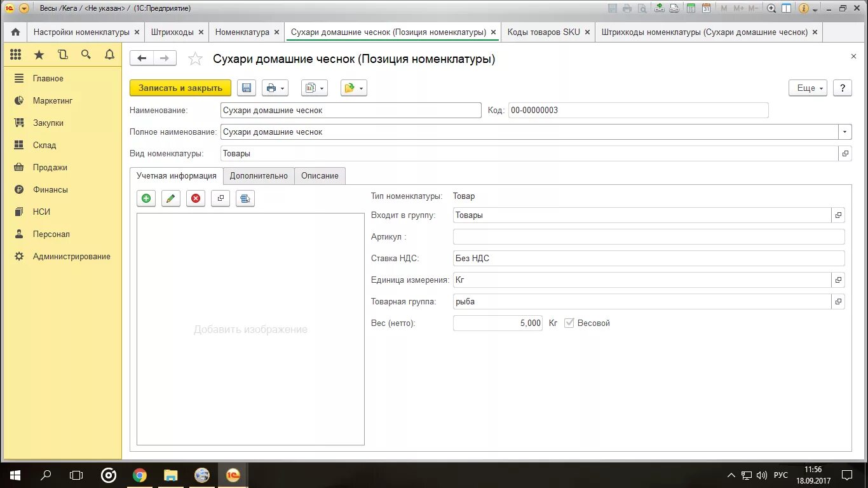Open File Explorer from the taskbar

[x=171, y=475]
